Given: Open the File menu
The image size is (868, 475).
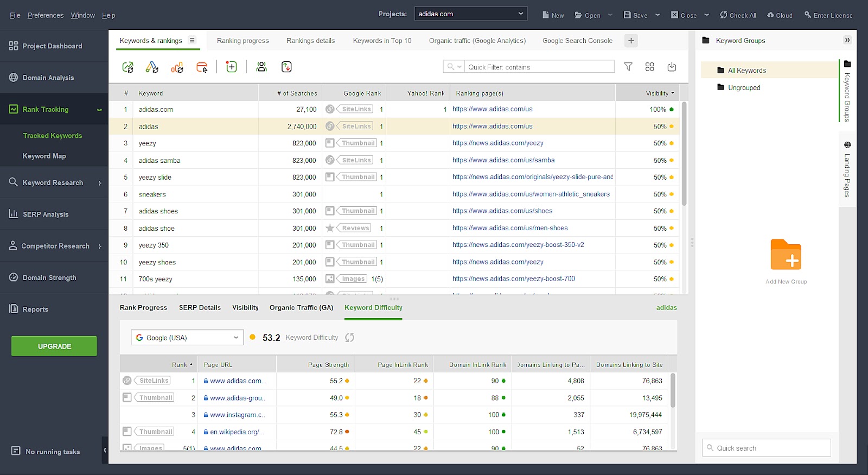Looking at the screenshot, I should [x=15, y=15].
